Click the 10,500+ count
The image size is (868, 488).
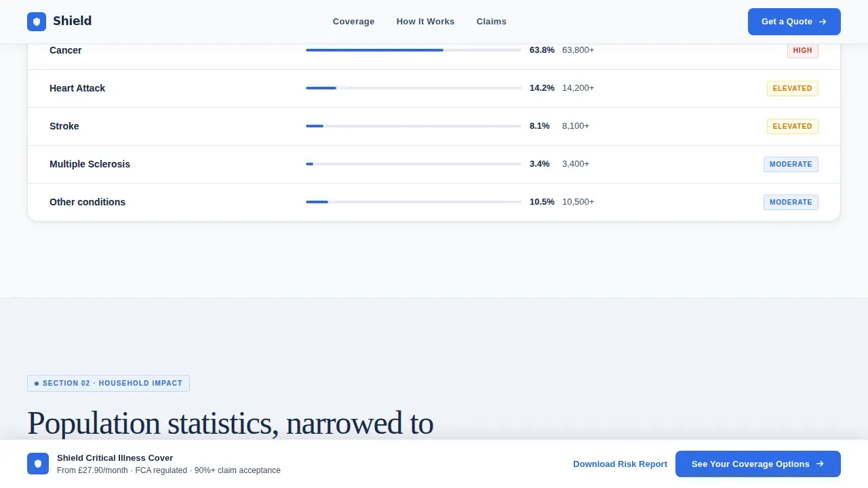(x=578, y=202)
